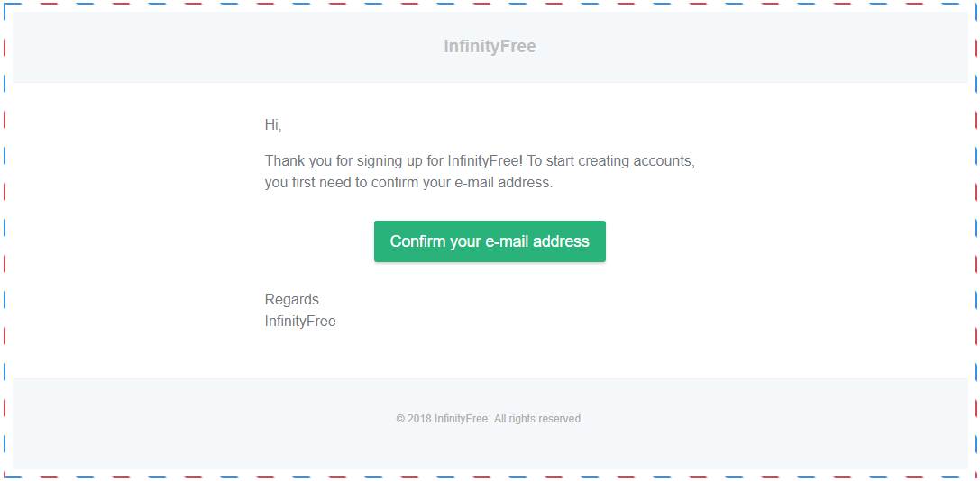Screen dimensions: 980x481
Task: Click "InfinityFree!" in the body paragraph
Action: 484,161
